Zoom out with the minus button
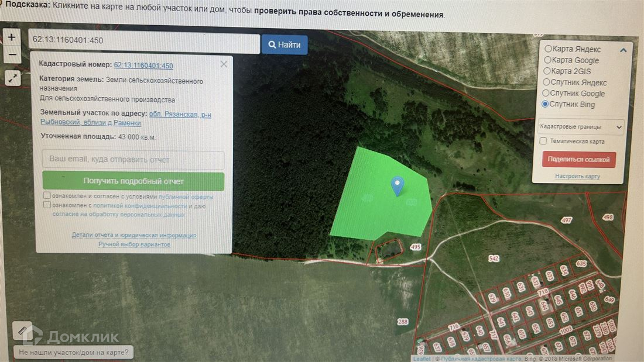Viewport: 644px width, 362px height. tap(12, 55)
